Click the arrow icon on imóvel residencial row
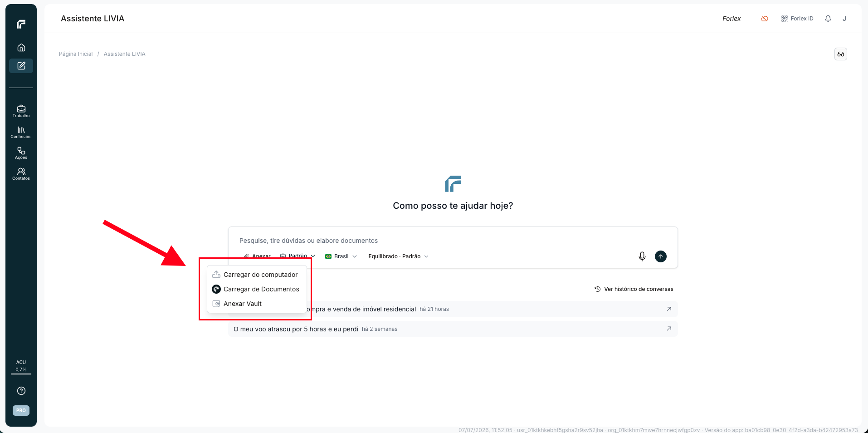 pos(669,309)
